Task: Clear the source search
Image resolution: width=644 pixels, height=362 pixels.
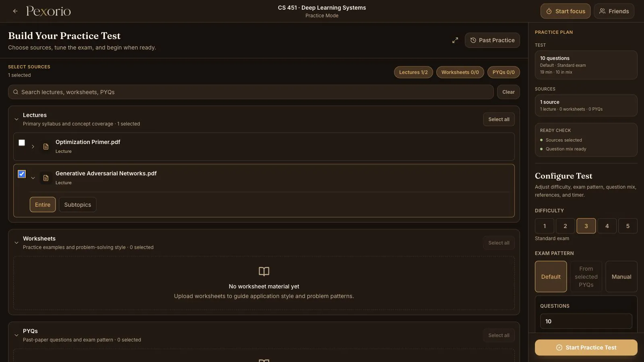Action: pos(508,92)
